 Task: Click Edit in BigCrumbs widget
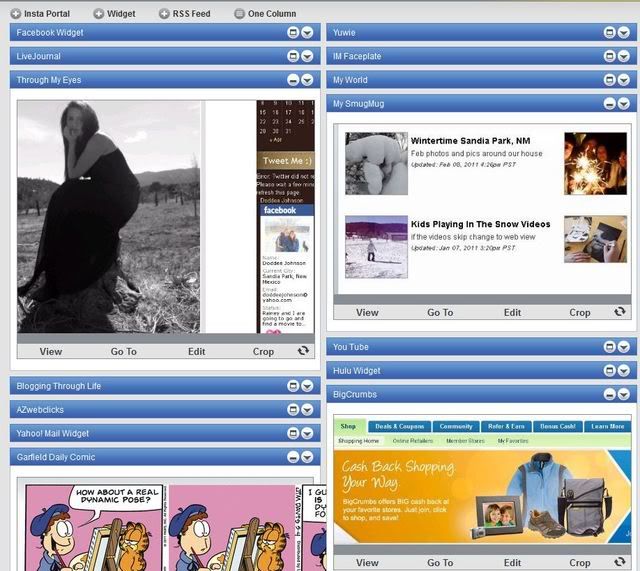click(513, 563)
